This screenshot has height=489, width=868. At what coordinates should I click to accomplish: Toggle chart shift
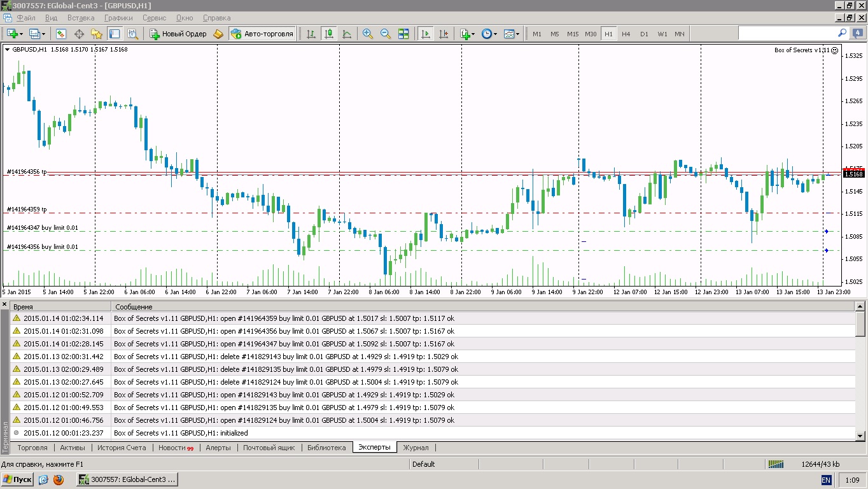pos(444,34)
